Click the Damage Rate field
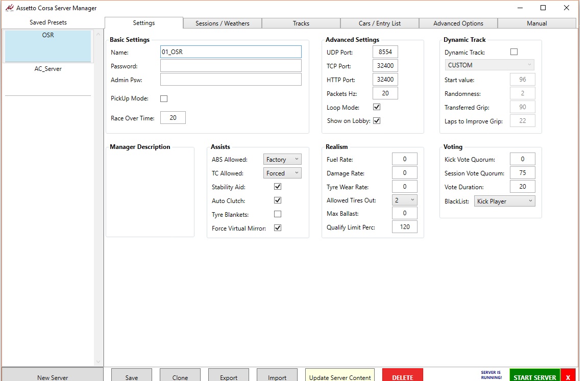Image resolution: width=588 pixels, height=381 pixels. (405, 173)
